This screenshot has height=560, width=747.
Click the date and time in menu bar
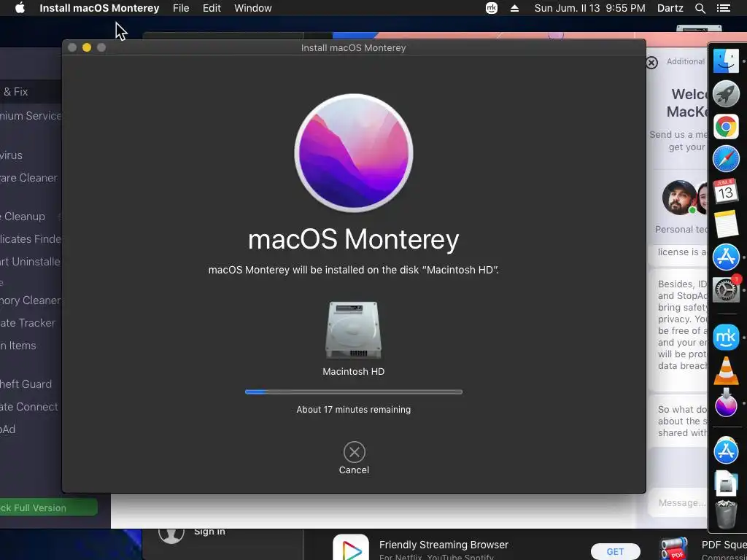pos(589,8)
